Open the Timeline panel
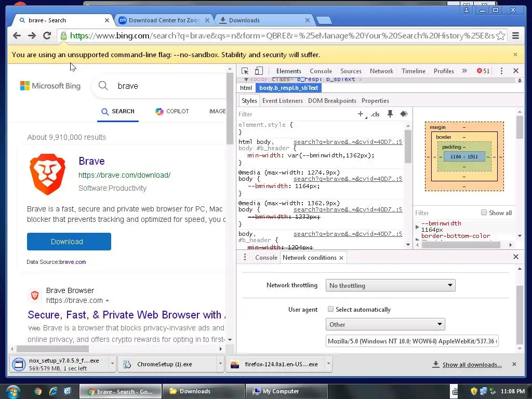 (413, 71)
